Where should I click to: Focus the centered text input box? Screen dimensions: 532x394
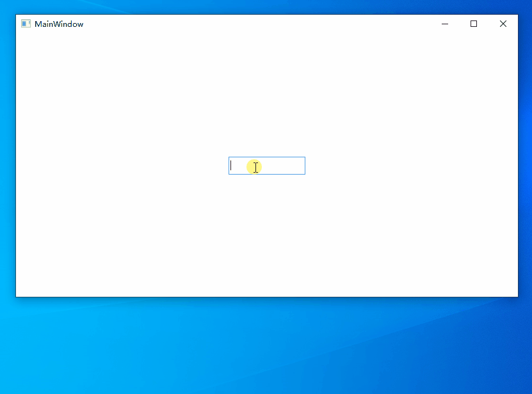coord(267,166)
